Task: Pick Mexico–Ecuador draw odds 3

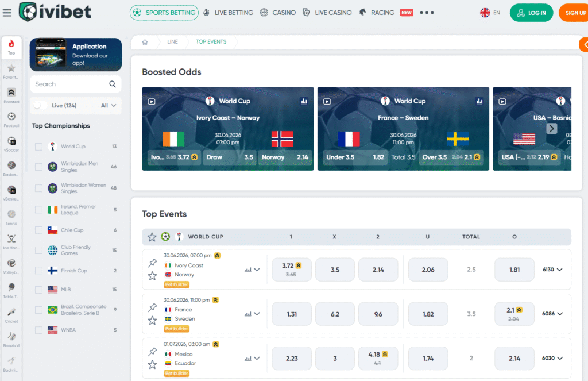Action: pyautogui.click(x=335, y=359)
